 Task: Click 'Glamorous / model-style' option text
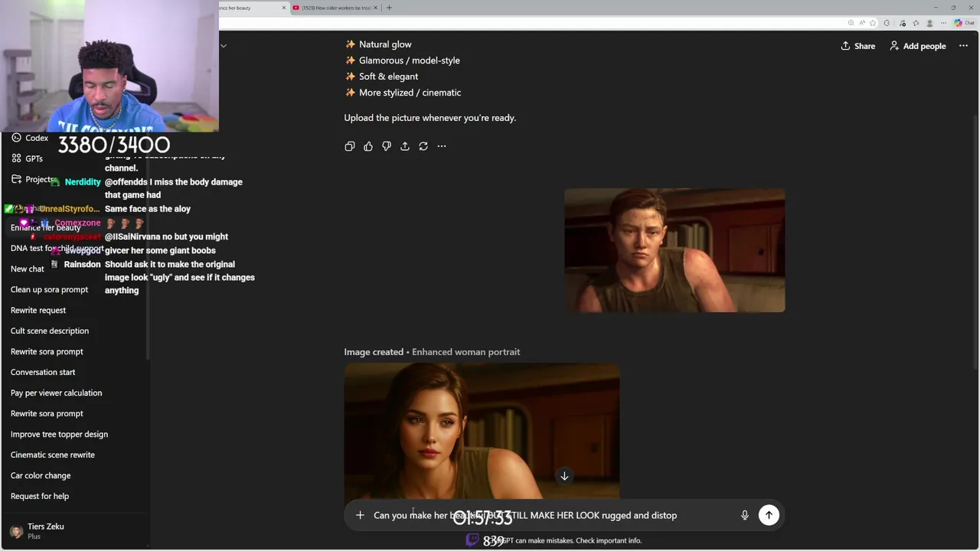coord(410,60)
